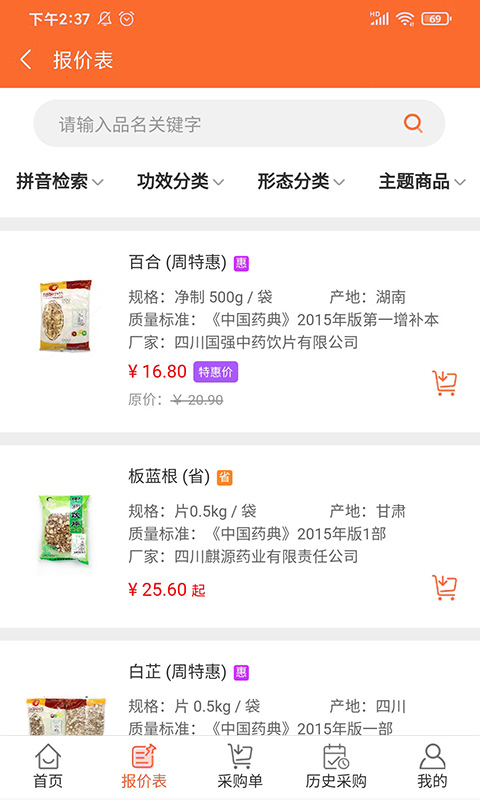This screenshot has width=480, height=800.
Task: Expand the 功效分类 filter dropdown
Action: 181,181
